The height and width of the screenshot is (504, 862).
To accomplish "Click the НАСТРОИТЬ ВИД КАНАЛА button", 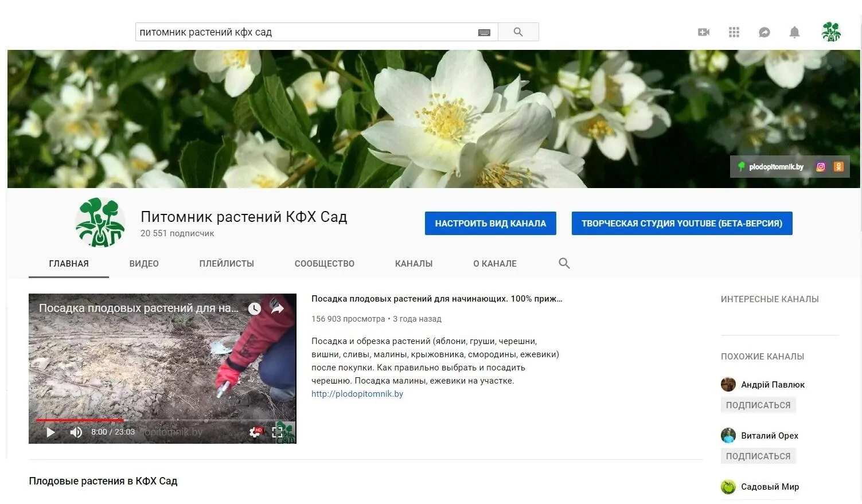I will [x=490, y=224].
